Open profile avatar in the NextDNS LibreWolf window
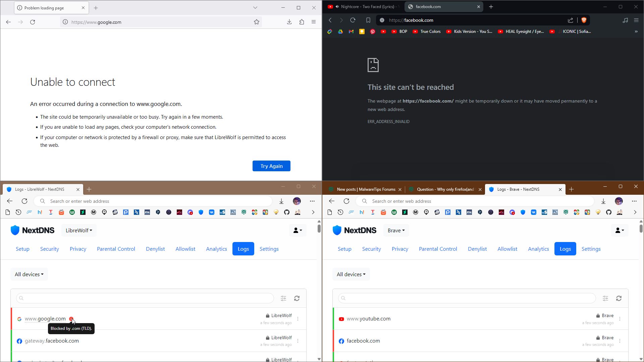 click(297, 201)
